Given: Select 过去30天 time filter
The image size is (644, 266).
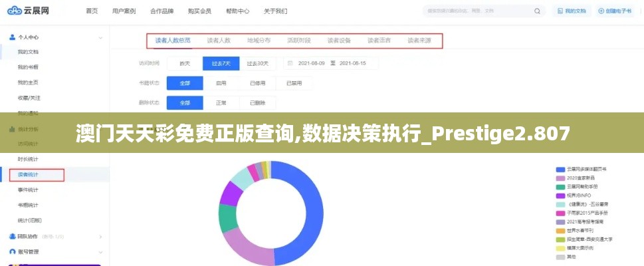Looking at the screenshot, I should tap(257, 63).
